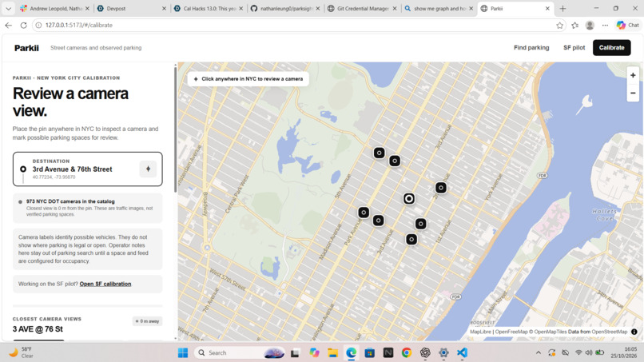Select the ringed active camera pin marker

(x=408, y=199)
